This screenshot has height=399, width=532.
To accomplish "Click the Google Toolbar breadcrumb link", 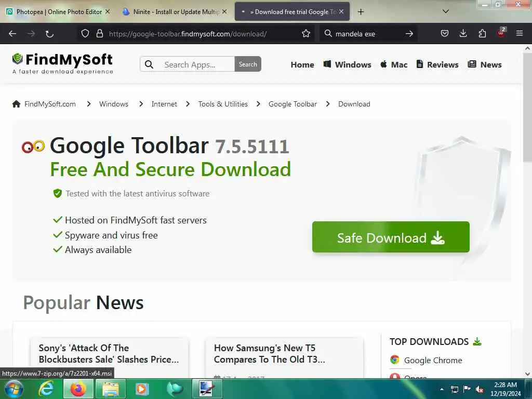I will [x=292, y=104].
